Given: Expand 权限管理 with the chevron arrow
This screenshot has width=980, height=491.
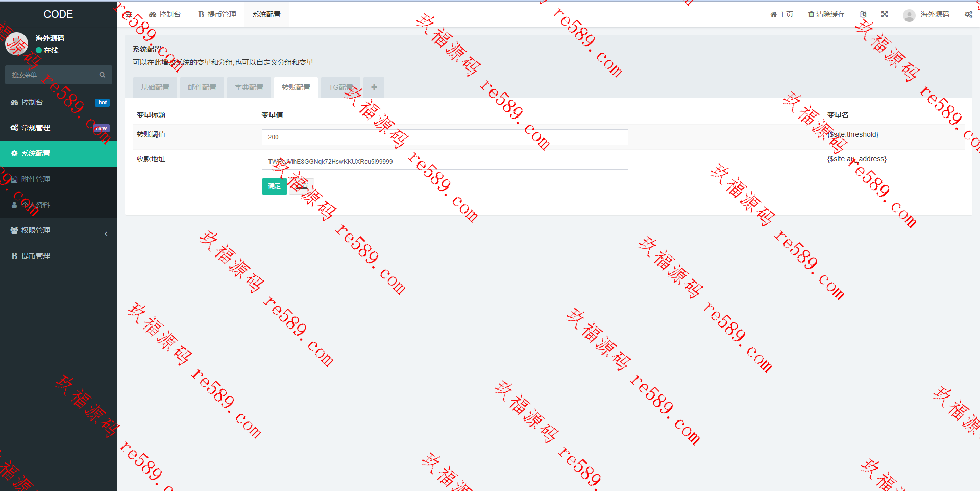Looking at the screenshot, I should 106,233.
